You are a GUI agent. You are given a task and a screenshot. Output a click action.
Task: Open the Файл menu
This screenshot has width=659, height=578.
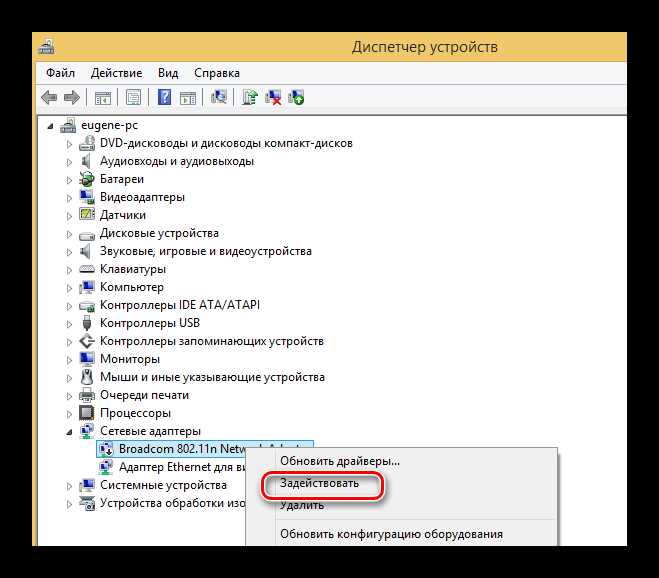pyautogui.click(x=61, y=73)
